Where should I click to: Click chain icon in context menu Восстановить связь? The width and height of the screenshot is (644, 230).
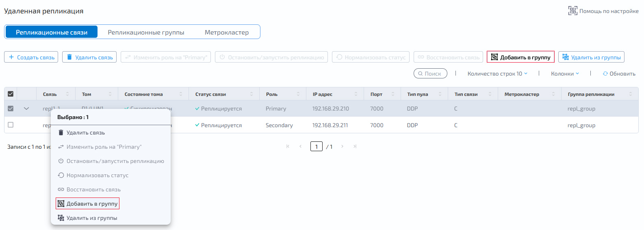tap(61, 189)
